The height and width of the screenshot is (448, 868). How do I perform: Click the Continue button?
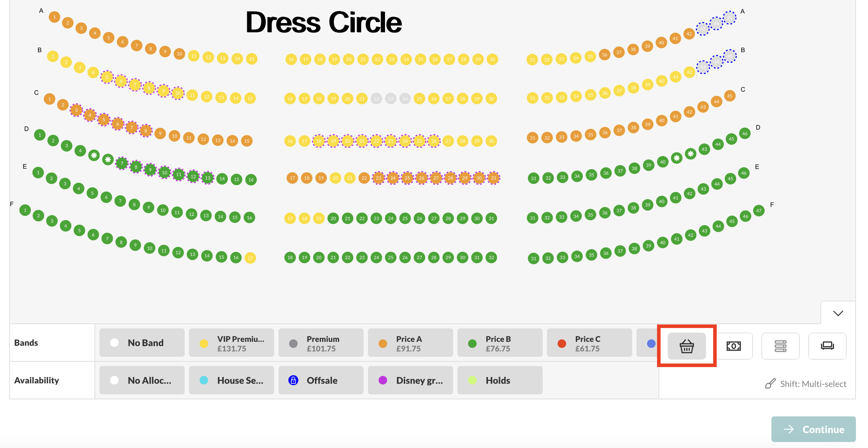point(813,429)
